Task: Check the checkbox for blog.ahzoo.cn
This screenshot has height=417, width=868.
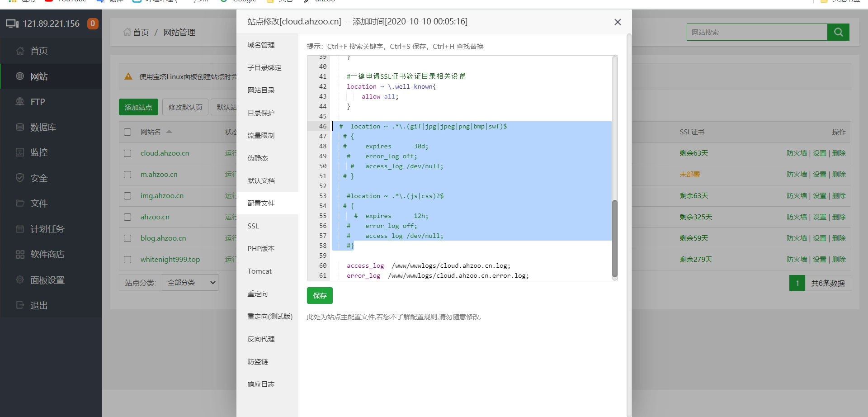Action: 127,238
